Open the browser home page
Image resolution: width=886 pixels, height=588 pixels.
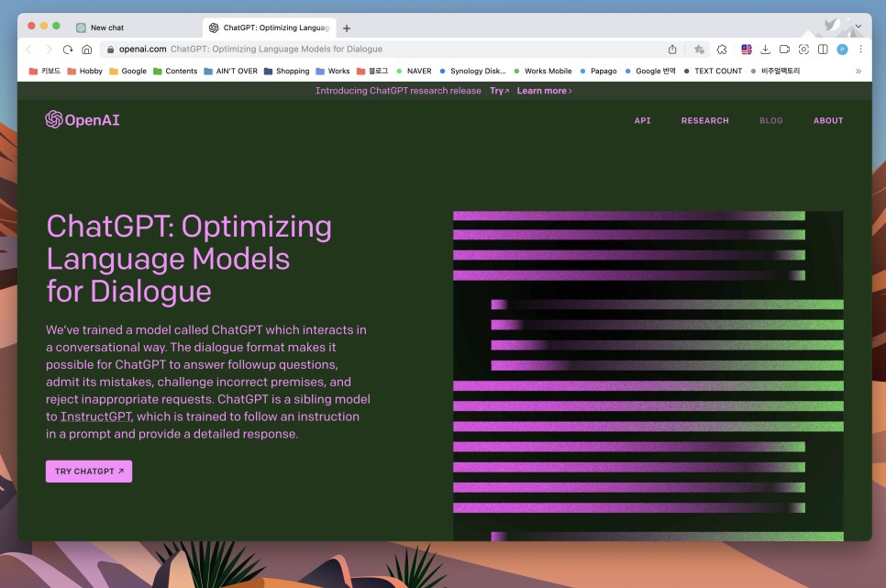[87, 50]
